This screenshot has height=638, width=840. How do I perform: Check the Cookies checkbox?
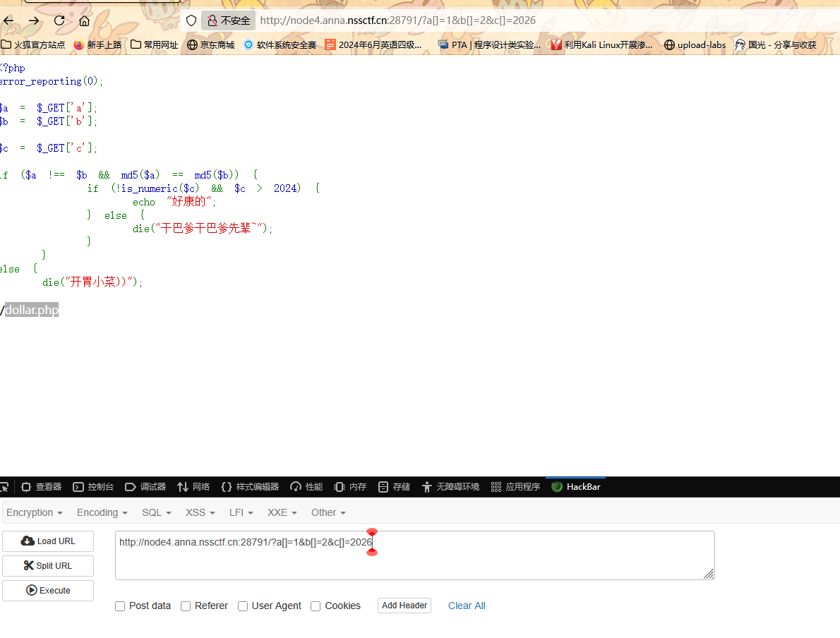316,606
